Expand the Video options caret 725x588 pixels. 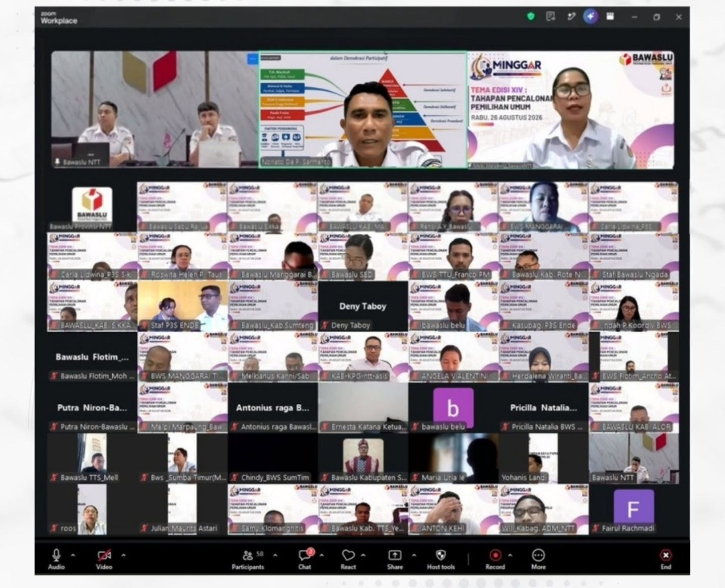point(123,555)
